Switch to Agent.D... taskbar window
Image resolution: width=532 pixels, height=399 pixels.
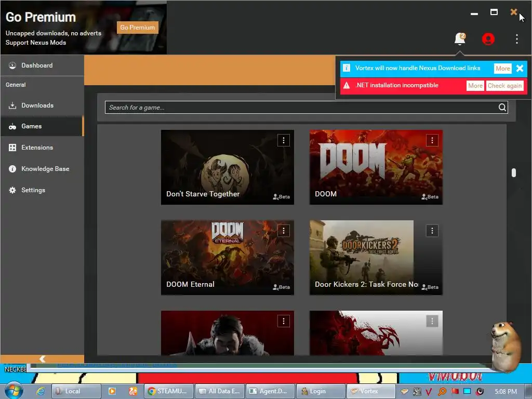point(270,391)
